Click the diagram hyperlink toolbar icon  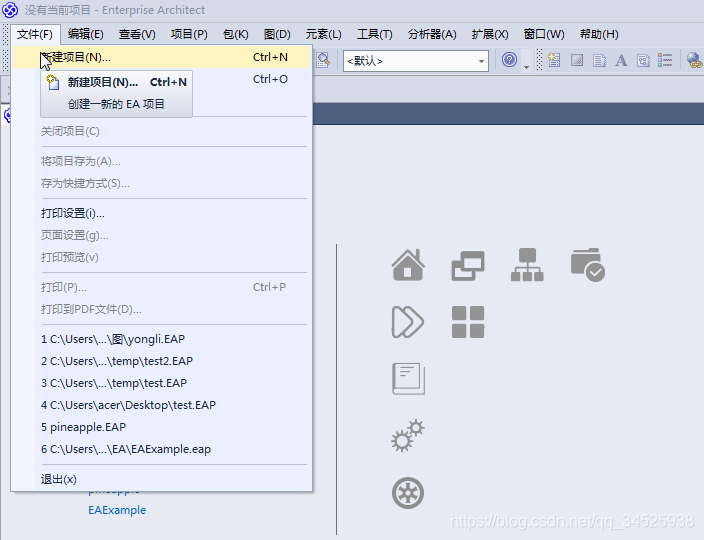(x=643, y=60)
